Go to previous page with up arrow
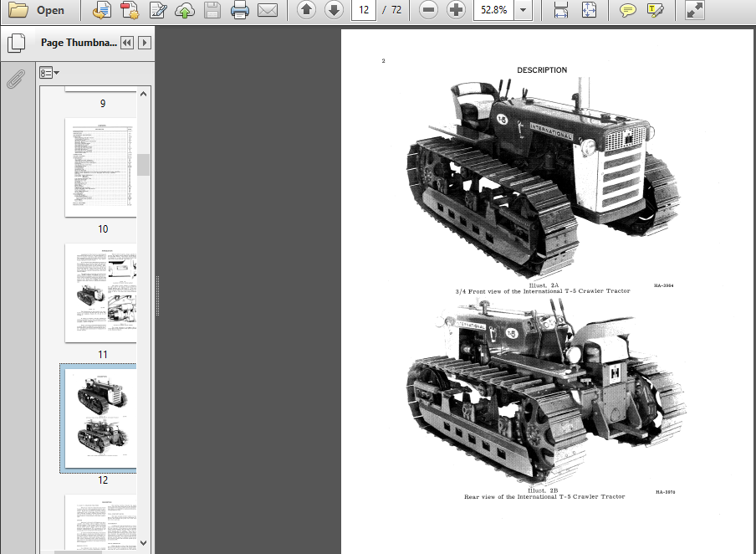This screenshot has height=554, width=756. 306,10
